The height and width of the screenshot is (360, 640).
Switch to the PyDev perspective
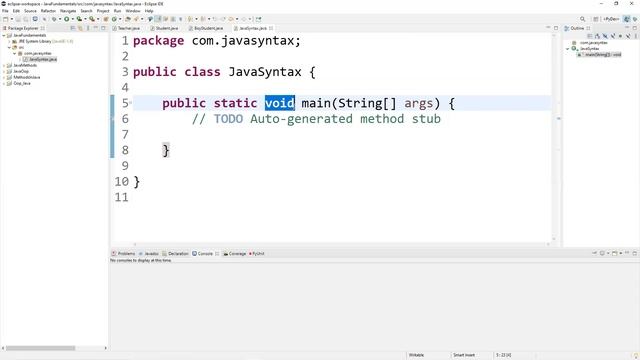tap(611, 19)
